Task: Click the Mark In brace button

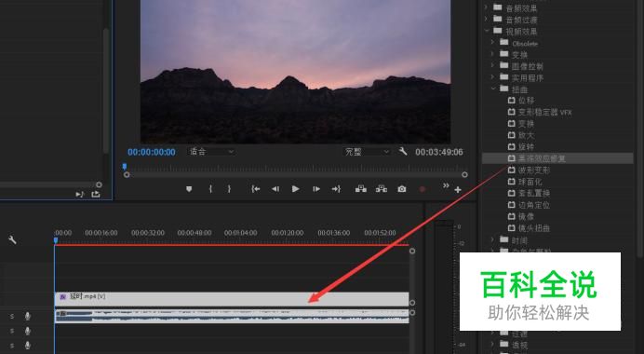Action: point(210,189)
